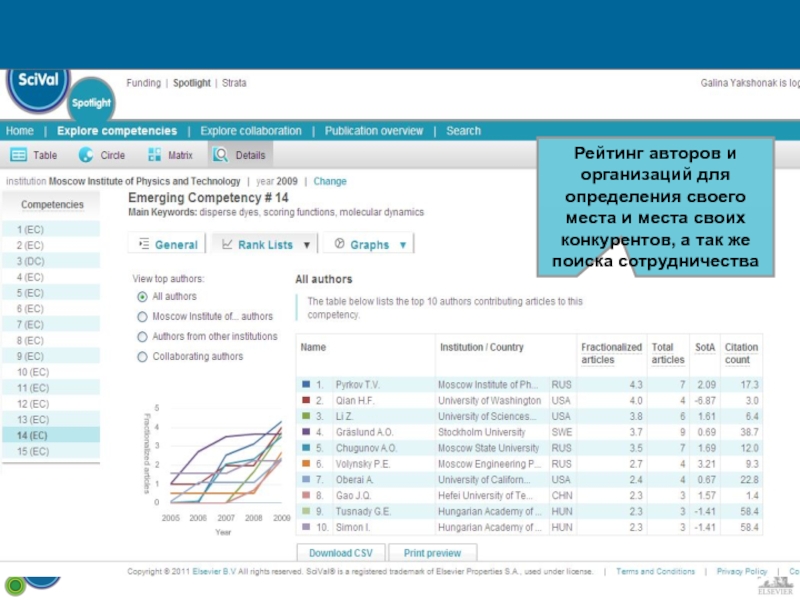800x600 pixels.
Task: Select competency 10 (EC)
Action: pyautogui.click(x=51, y=372)
